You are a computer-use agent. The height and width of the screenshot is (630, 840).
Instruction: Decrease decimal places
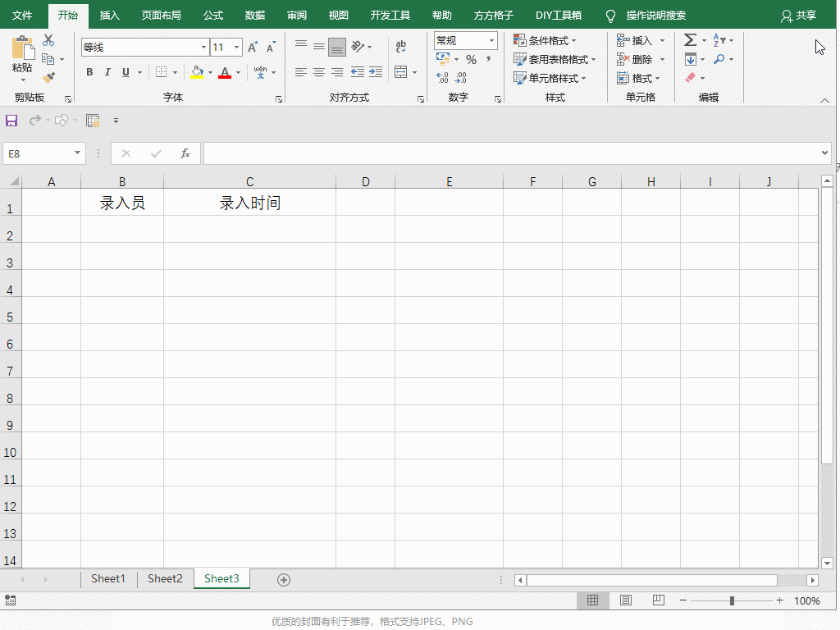click(x=461, y=78)
